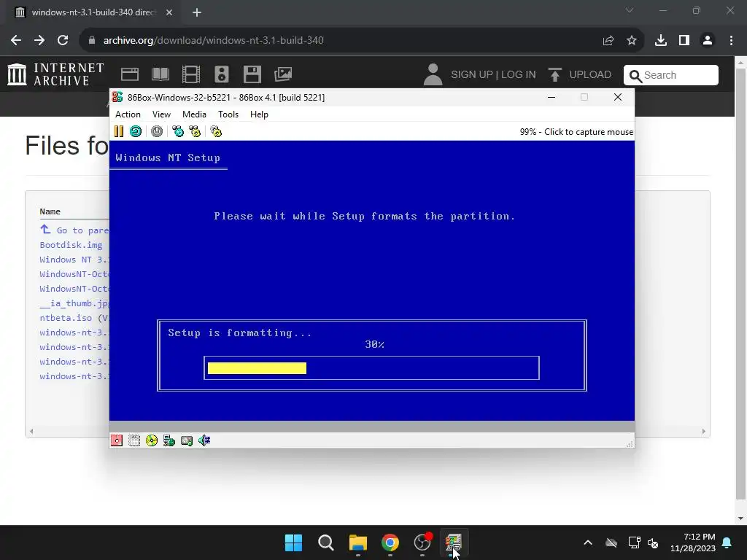Click the Internet Archive search field
Screen dimensions: 747x560
(671, 75)
